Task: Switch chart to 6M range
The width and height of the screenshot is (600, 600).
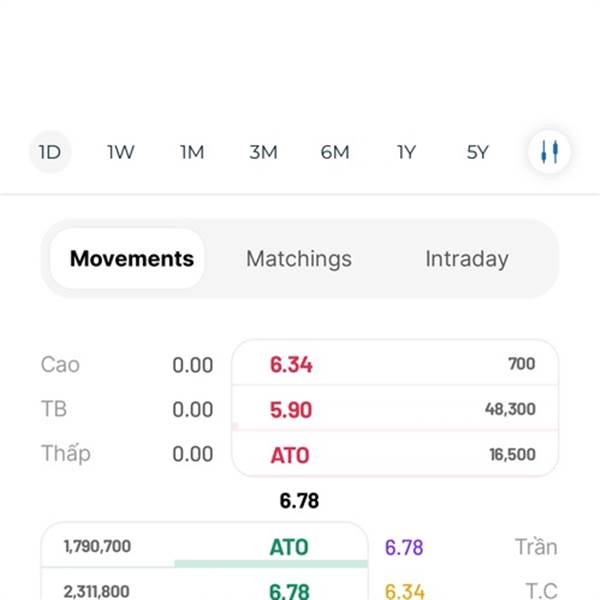Action: (335, 152)
